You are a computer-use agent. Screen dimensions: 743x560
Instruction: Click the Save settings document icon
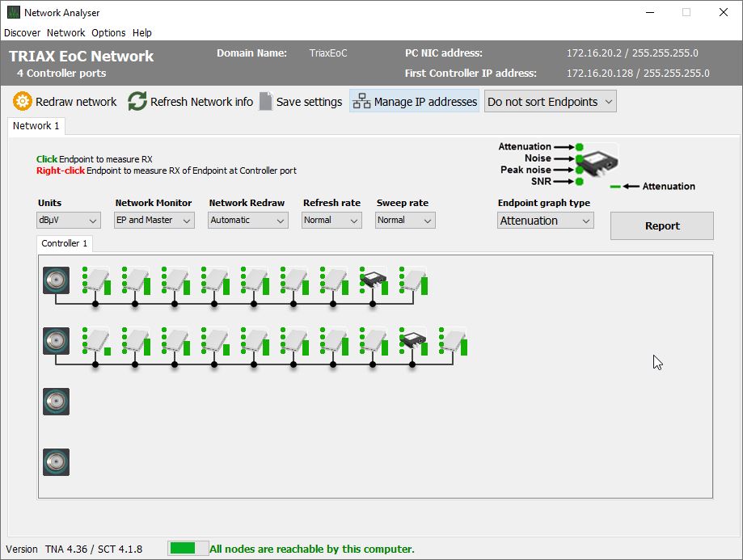click(x=266, y=101)
